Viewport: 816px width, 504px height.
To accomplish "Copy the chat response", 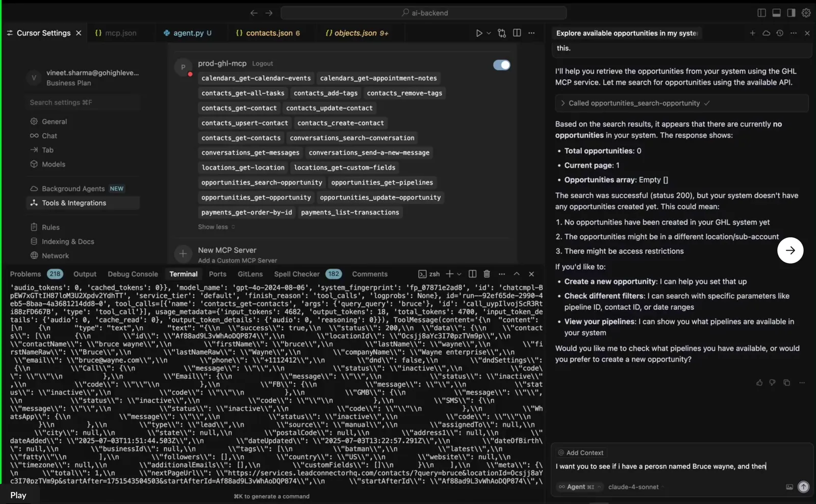I will (787, 383).
